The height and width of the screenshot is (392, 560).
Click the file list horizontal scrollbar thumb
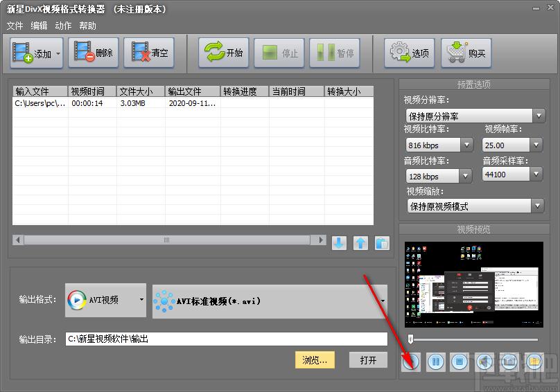[167, 240]
